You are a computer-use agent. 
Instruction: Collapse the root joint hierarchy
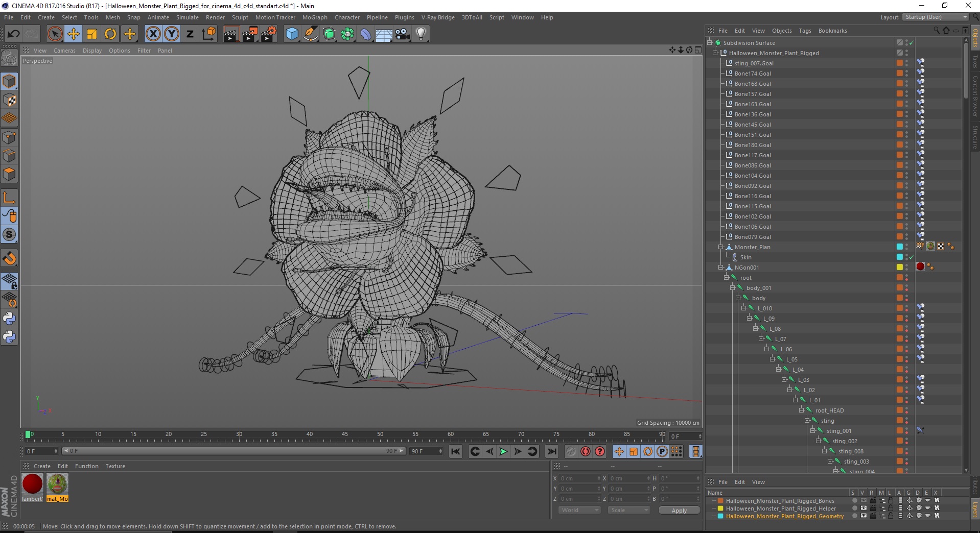point(727,277)
